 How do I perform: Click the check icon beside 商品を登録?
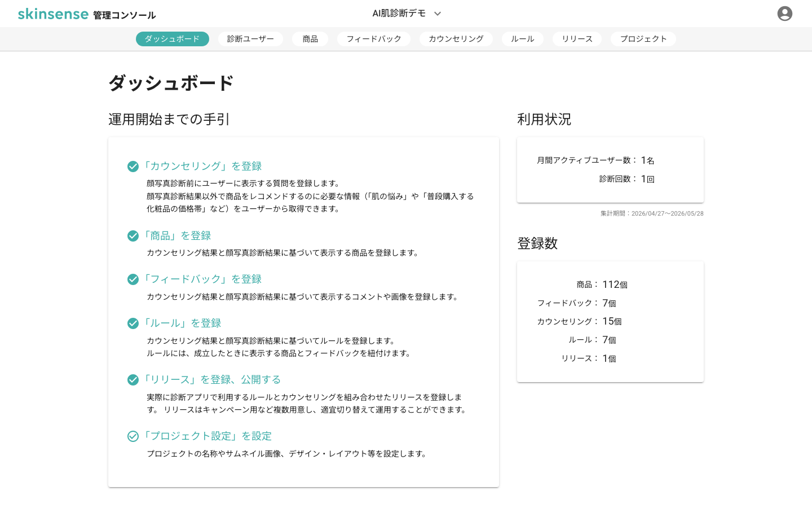pyautogui.click(x=133, y=236)
